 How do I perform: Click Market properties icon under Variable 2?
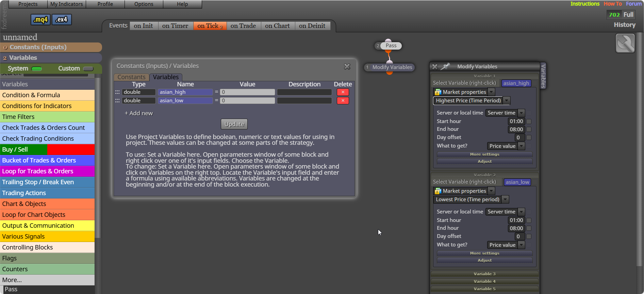click(x=438, y=191)
